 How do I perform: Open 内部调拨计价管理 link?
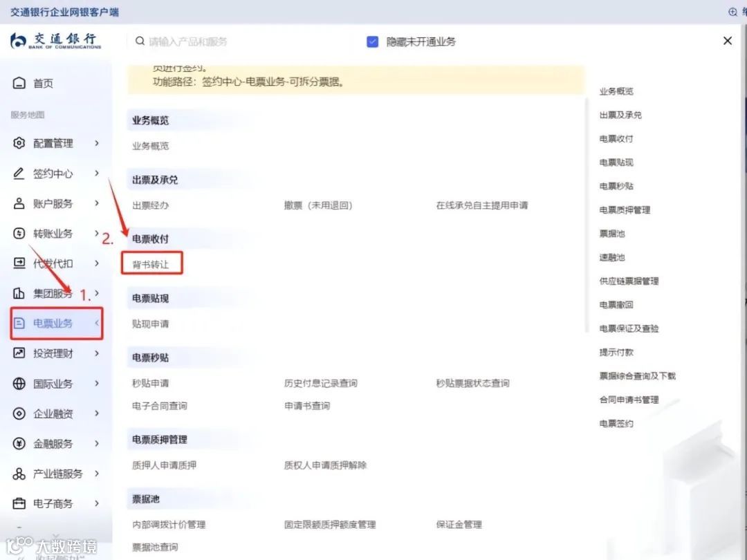[169, 524]
